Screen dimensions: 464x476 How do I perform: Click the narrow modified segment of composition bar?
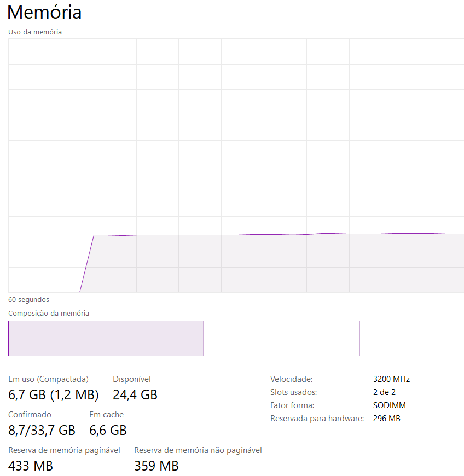coord(194,338)
